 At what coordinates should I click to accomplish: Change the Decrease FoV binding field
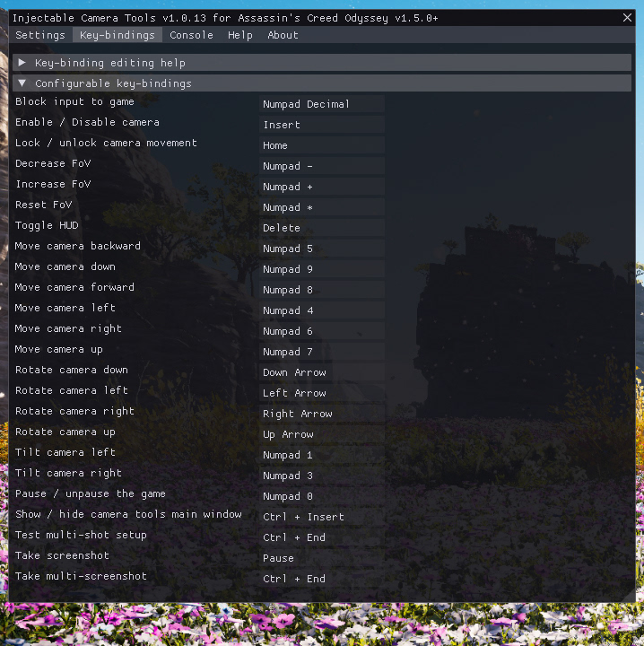(x=322, y=166)
